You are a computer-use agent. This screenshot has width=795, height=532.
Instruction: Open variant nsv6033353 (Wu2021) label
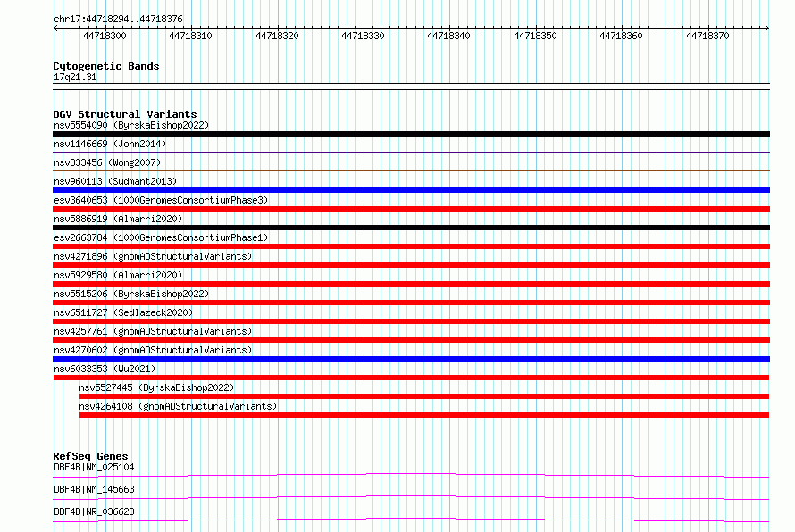[105, 369]
